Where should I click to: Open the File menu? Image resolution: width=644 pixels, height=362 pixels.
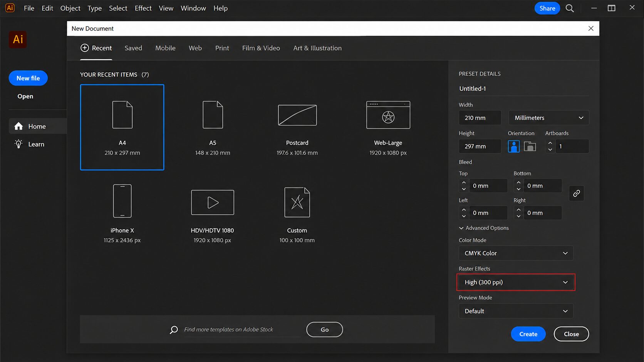29,8
